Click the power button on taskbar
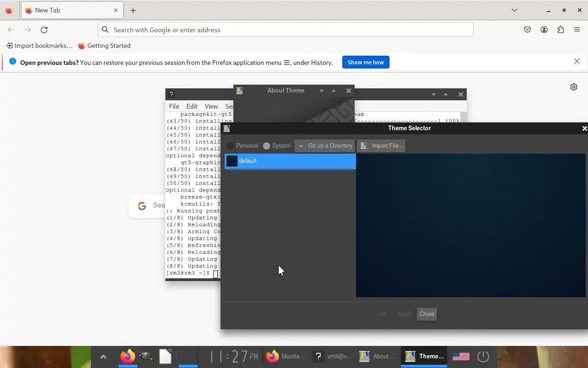Screen dimensions: 588x368 [x=483, y=356]
